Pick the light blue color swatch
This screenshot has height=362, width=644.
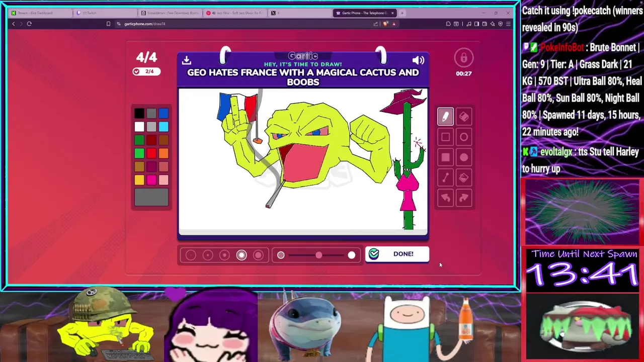[164, 127]
